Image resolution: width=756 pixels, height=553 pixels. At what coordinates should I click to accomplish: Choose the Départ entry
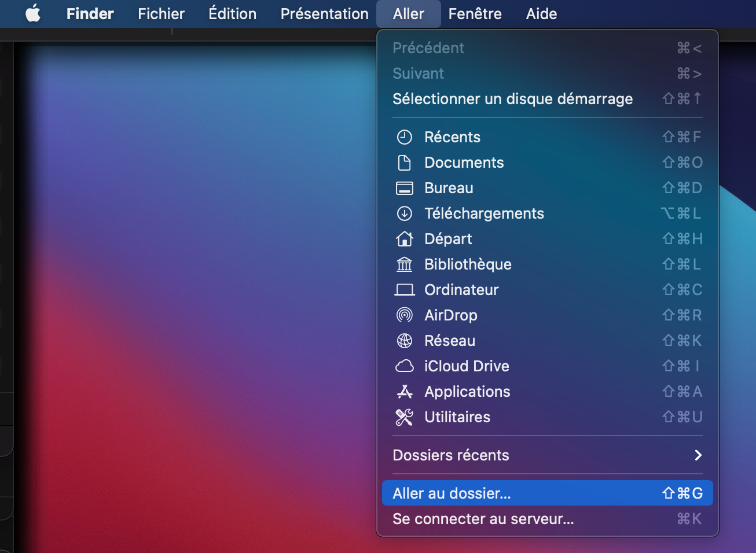548,239
